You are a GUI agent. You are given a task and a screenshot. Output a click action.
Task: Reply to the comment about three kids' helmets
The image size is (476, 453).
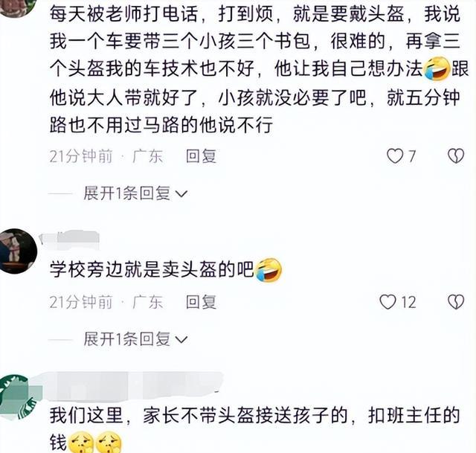pos(201,156)
